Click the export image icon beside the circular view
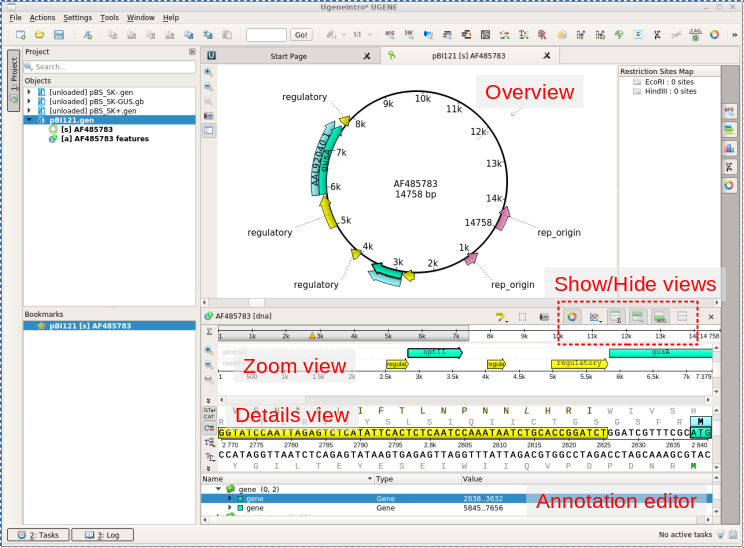 [x=208, y=116]
